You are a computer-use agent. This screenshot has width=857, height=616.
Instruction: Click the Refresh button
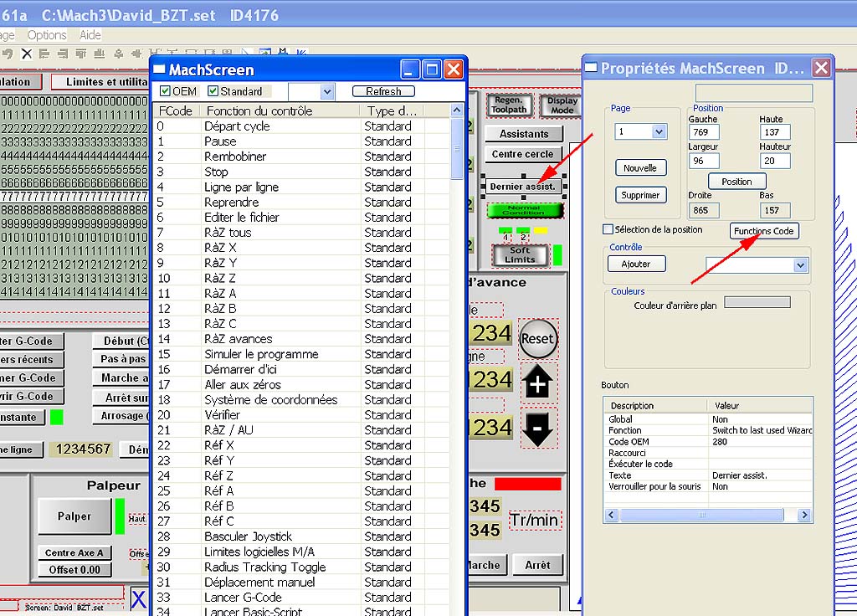383,91
